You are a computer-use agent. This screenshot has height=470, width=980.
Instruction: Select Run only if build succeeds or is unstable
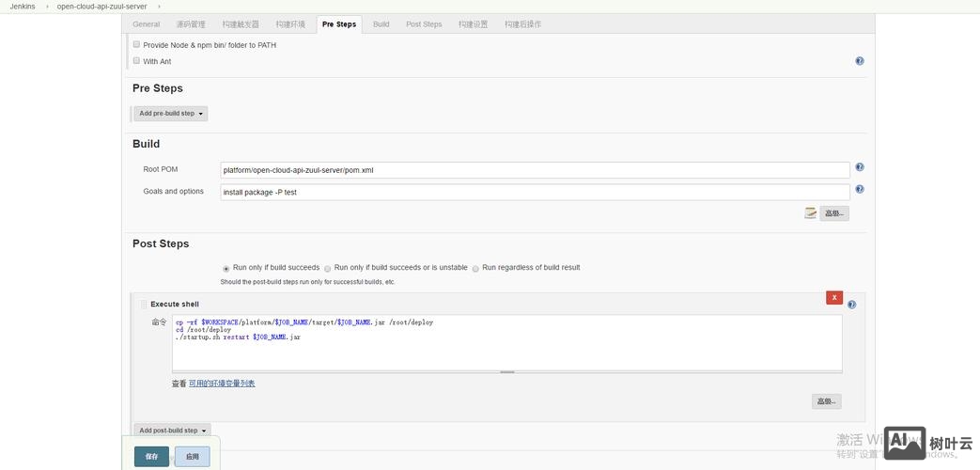pos(327,269)
